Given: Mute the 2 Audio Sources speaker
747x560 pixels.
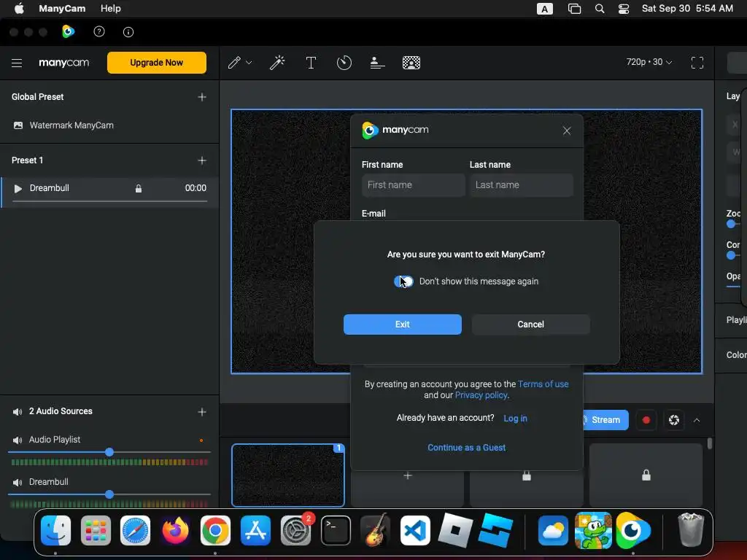Looking at the screenshot, I should pos(18,412).
